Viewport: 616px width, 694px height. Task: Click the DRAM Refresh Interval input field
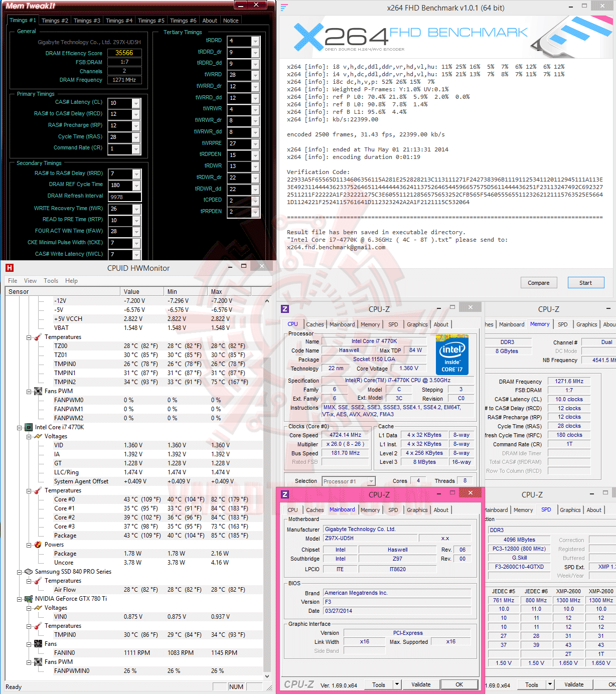pos(124,197)
